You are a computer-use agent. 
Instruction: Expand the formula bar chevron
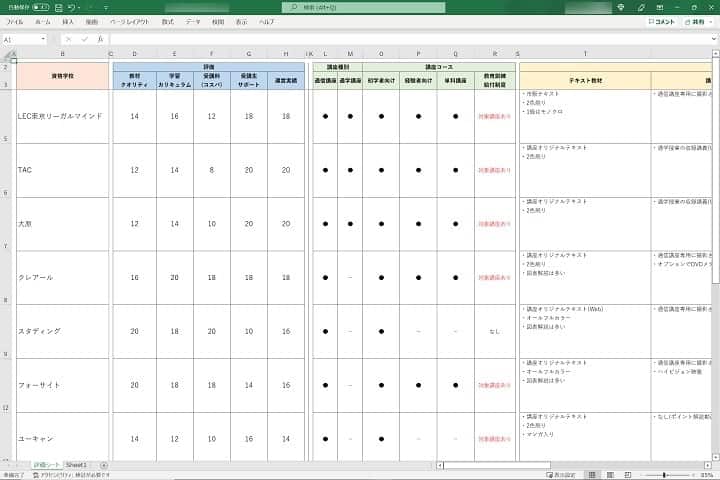[x=714, y=40]
